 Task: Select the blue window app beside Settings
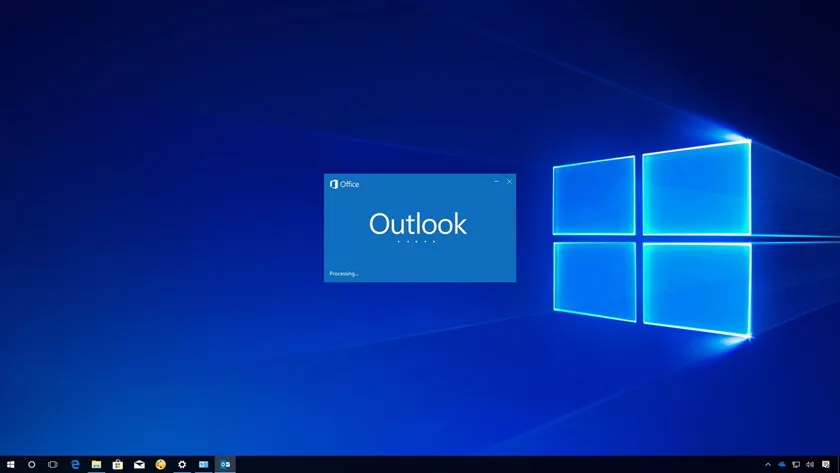coord(204,464)
